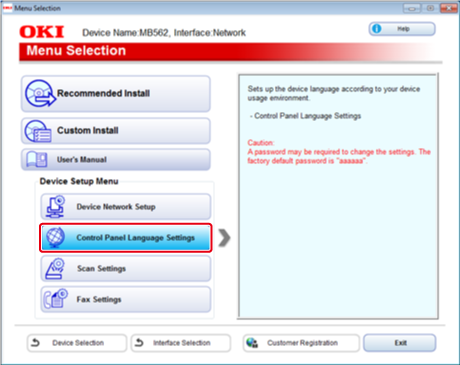
Task: Click the Exit button
Action: (x=399, y=343)
